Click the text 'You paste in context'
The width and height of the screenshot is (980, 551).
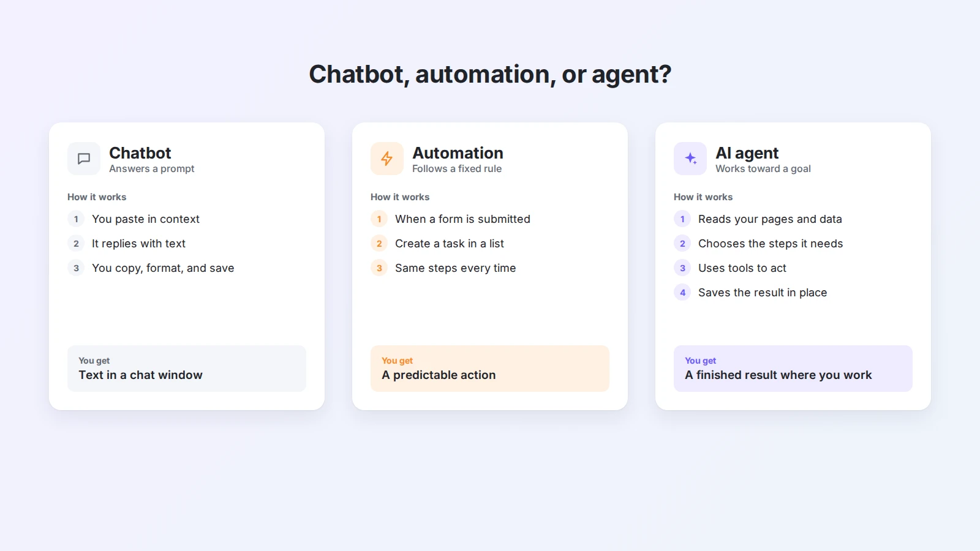point(146,219)
